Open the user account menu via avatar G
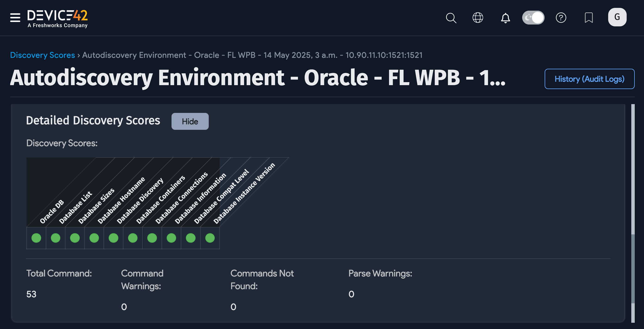The image size is (644, 329). 617,17
